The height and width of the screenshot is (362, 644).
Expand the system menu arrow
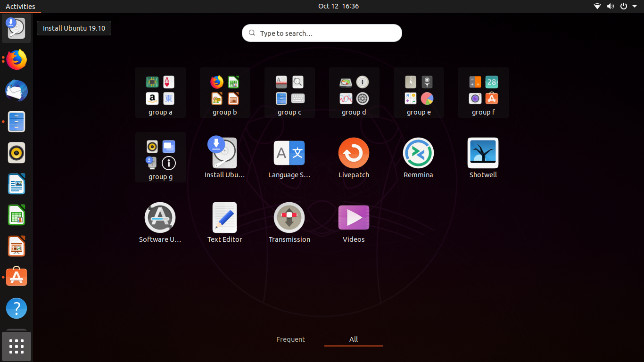click(x=635, y=6)
